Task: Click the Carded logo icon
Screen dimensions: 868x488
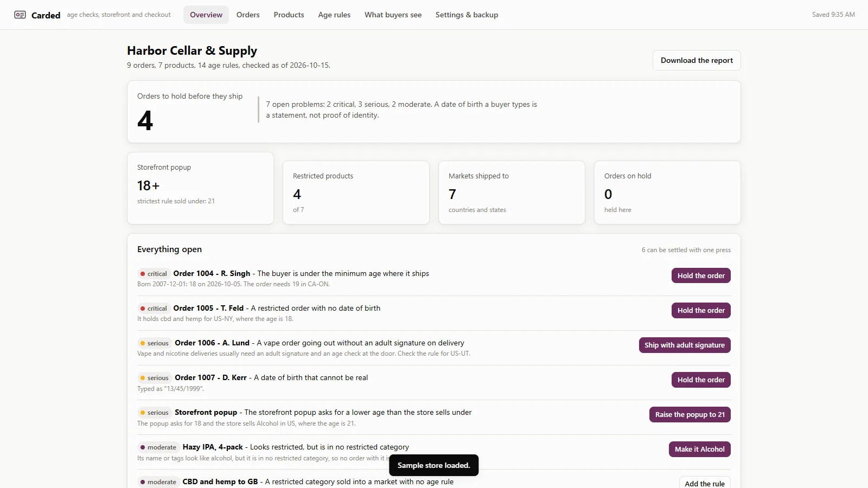Action: tap(20, 15)
